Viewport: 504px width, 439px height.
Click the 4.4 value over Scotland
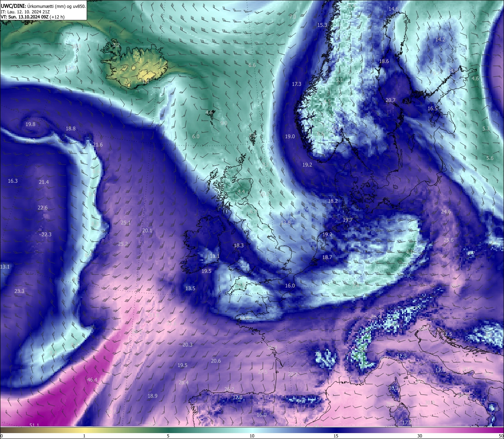point(241,192)
